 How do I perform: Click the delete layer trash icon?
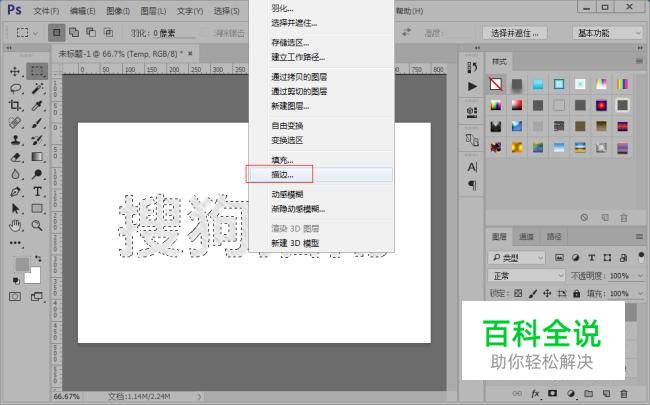(x=624, y=394)
